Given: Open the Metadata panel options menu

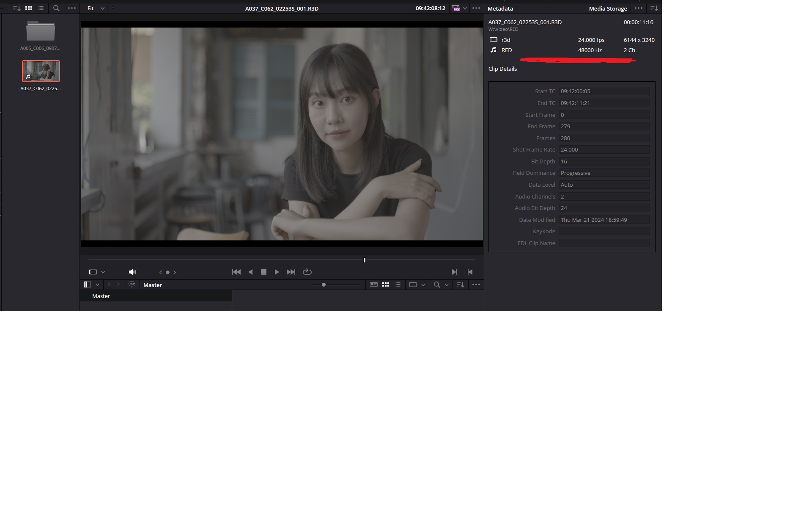Looking at the screenshot, I should pyautogui.click(x=638, y=8).
